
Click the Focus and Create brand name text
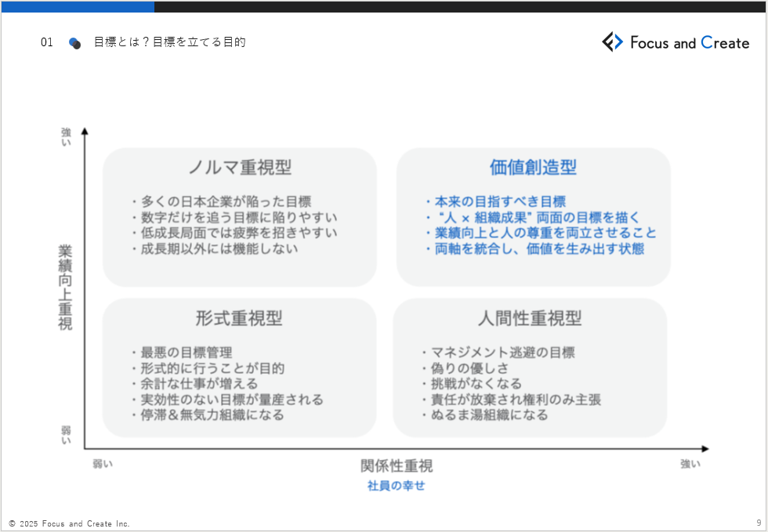[690, 43]
